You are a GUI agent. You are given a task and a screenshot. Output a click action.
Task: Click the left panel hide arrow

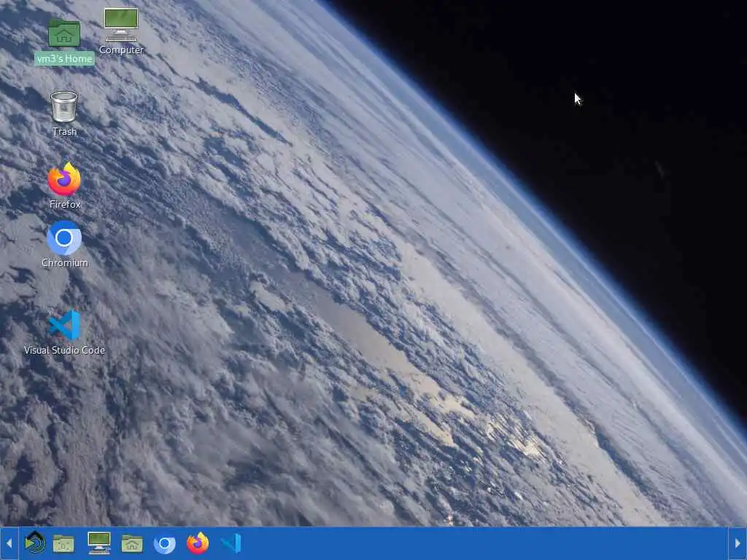click(x=9, y=543)
